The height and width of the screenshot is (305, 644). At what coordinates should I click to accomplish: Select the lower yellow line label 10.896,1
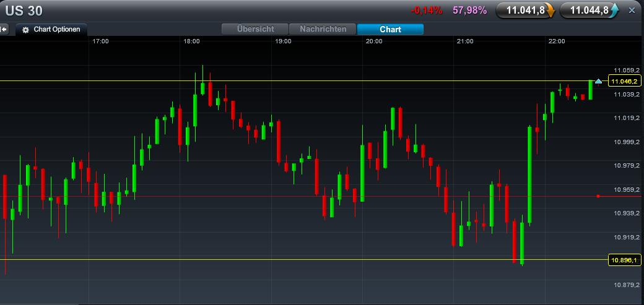(624, 260)
